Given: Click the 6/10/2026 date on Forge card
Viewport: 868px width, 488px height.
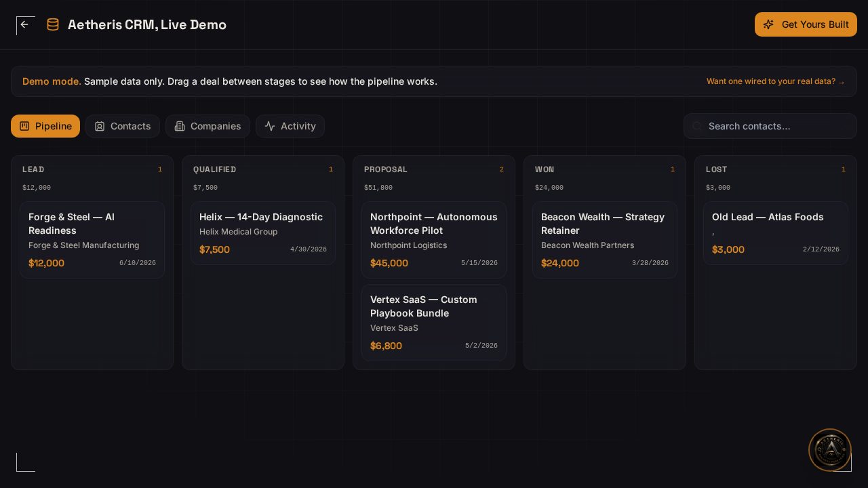Looking at the screenshot, I should (138, 263).
